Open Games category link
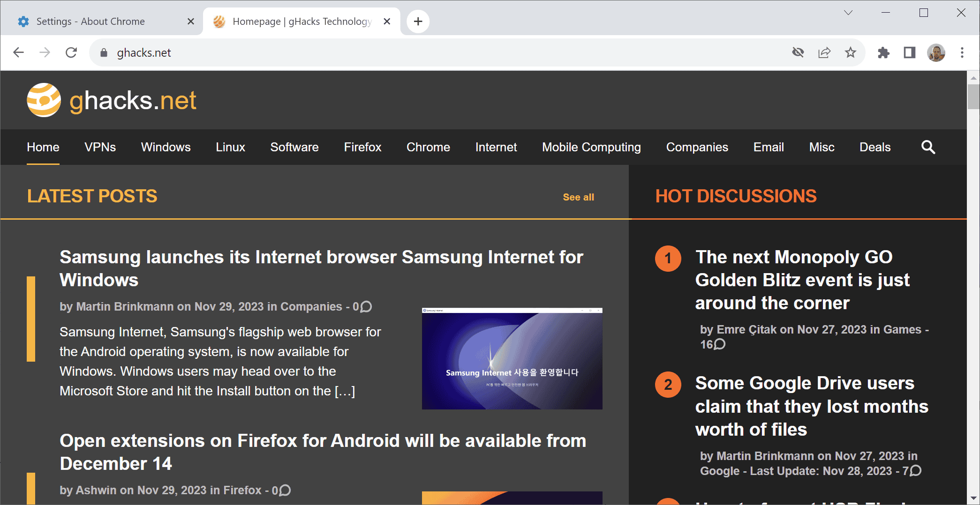The image size is (980, 505). click(902, 329)
